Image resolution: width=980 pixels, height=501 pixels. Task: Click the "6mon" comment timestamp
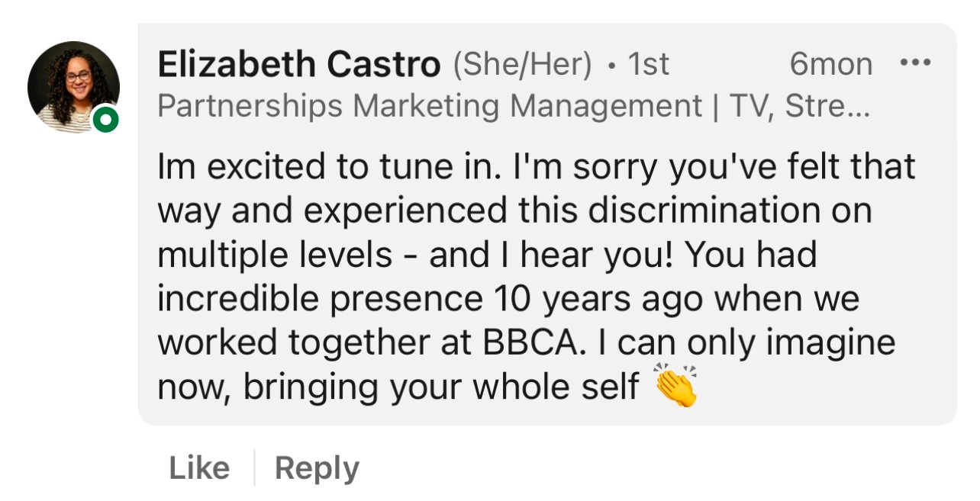coord(830,65)
